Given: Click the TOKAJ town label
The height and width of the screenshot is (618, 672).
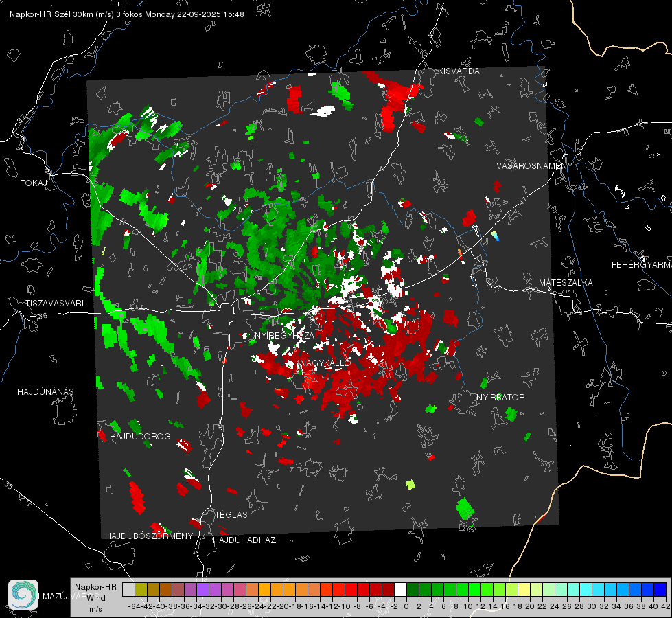Looking at the screenshot, I should (34, 183).
